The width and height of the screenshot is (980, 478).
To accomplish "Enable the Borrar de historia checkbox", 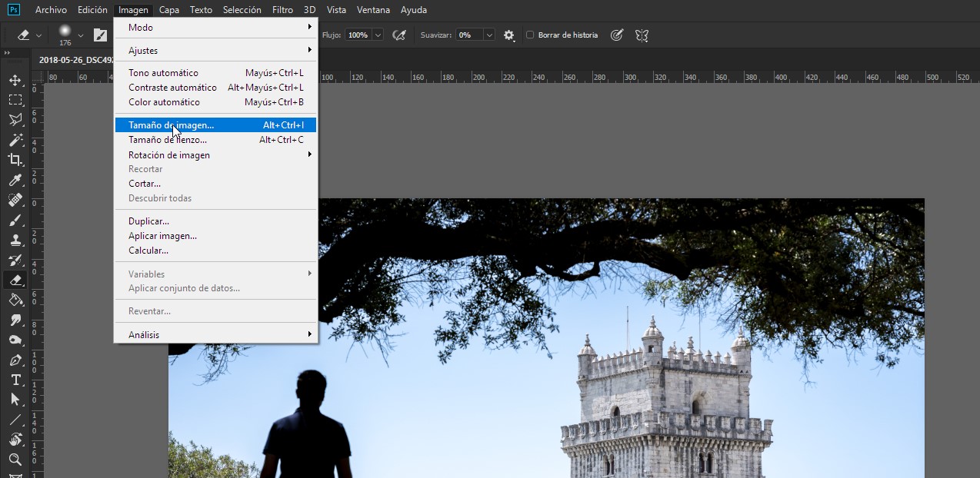I will click(x=530, y=35).
